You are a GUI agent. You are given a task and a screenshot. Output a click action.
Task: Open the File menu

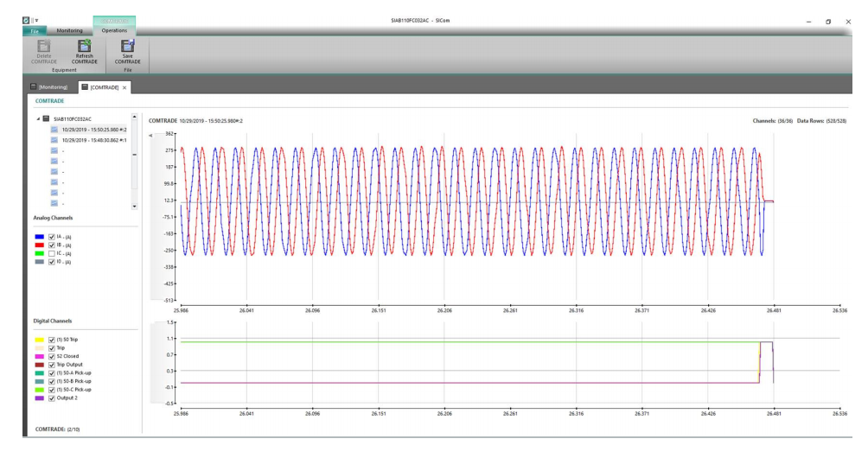[35, 31]
